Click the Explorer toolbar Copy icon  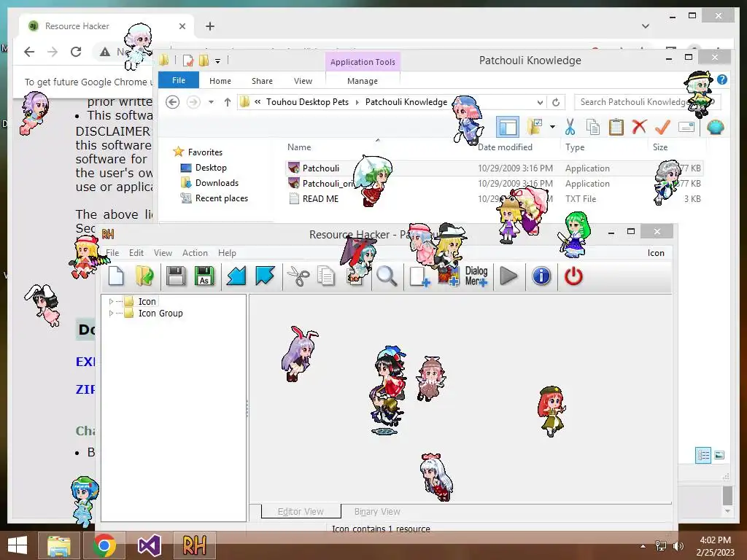click(593, 127)
